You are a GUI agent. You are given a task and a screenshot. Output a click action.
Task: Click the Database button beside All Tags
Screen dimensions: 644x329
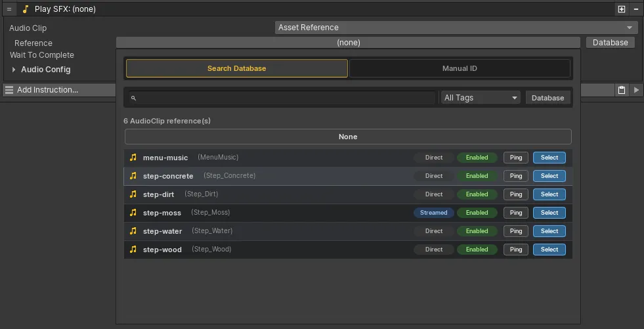(x=548, y=98)
